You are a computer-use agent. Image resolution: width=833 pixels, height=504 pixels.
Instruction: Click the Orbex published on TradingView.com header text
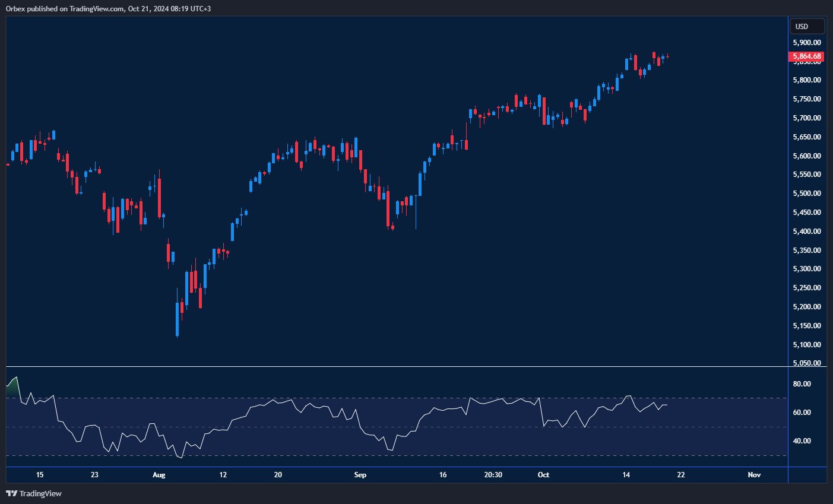[x=109, y=8]
